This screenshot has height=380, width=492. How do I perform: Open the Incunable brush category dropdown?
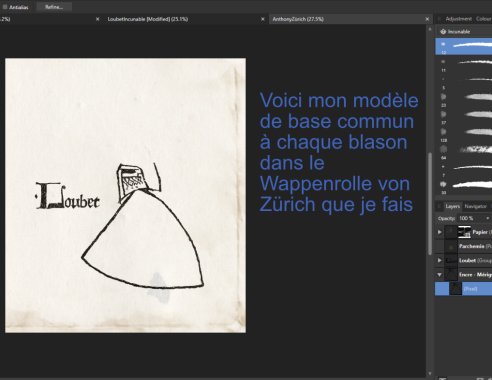[464, 32]
